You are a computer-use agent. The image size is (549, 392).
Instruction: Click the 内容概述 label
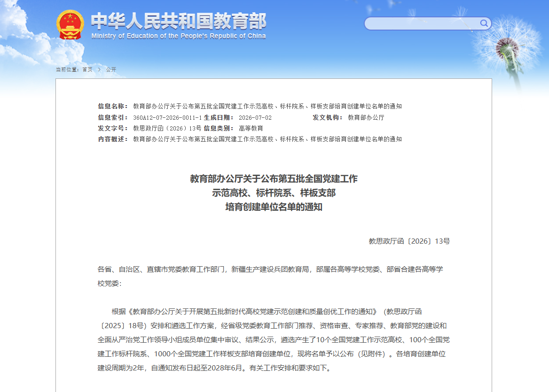pos(113,139)
